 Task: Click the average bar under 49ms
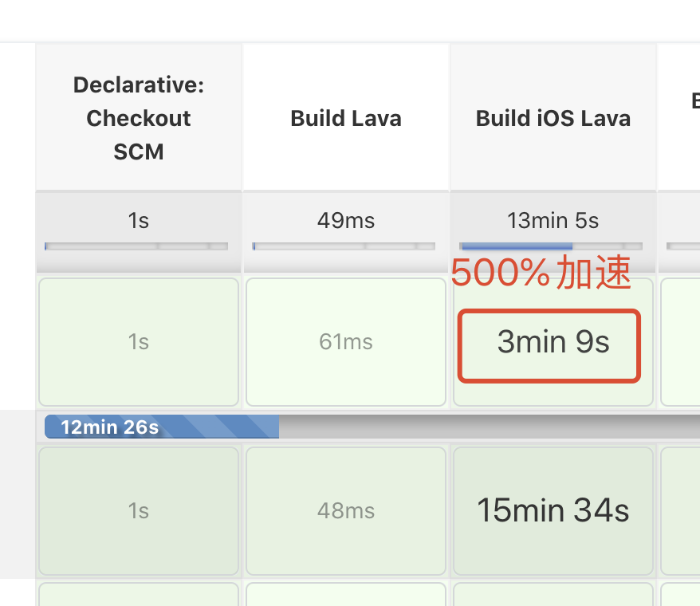(x=344, y=246)
